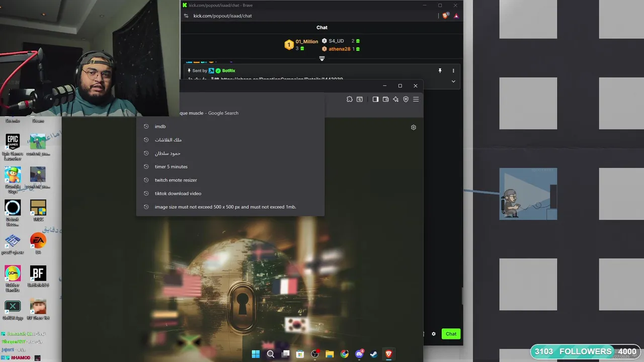Open Task View on taskbar

pyautogui.click(x=285, y=354)
